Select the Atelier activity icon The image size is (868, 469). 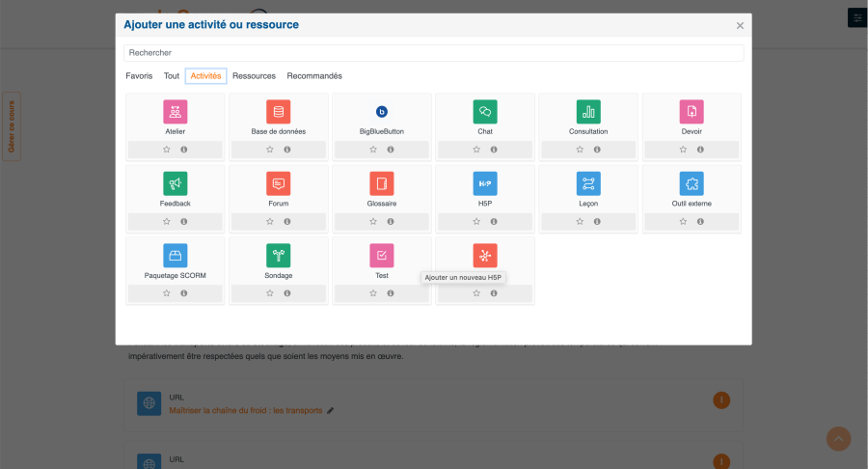point(176,112)
